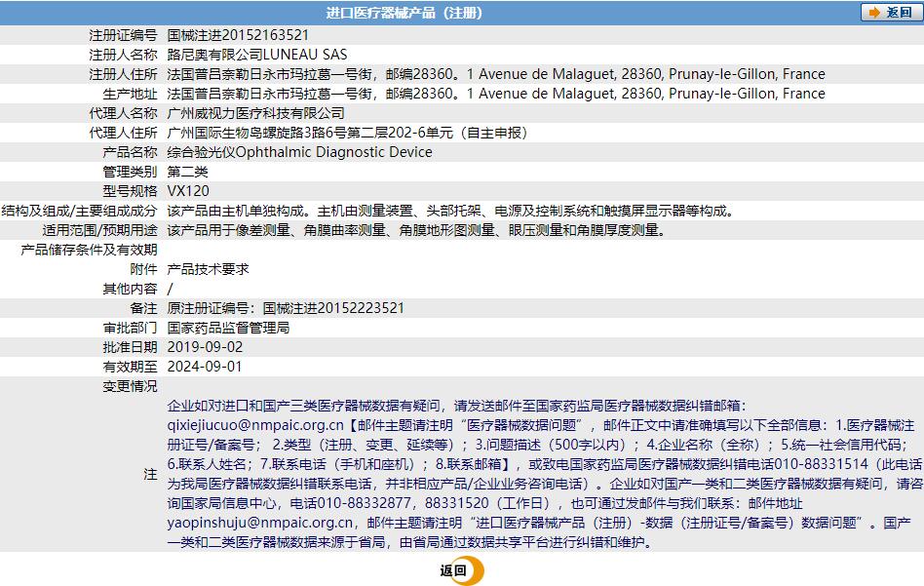This screenshot has width=924, height=586.
Task: Click the 注册证编号 label
Action: click(x=123, y=35)
